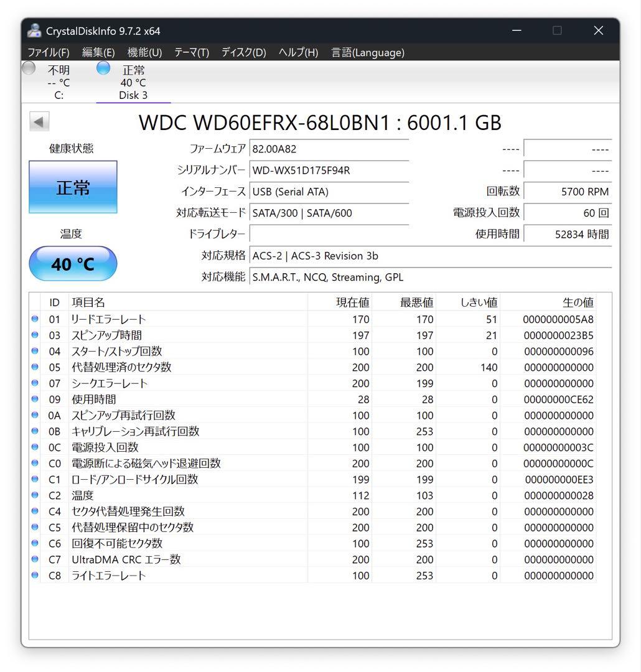Screen dimensions: 641x672
Task: Click the 40 °C temperature indicator
Action: 72,263
